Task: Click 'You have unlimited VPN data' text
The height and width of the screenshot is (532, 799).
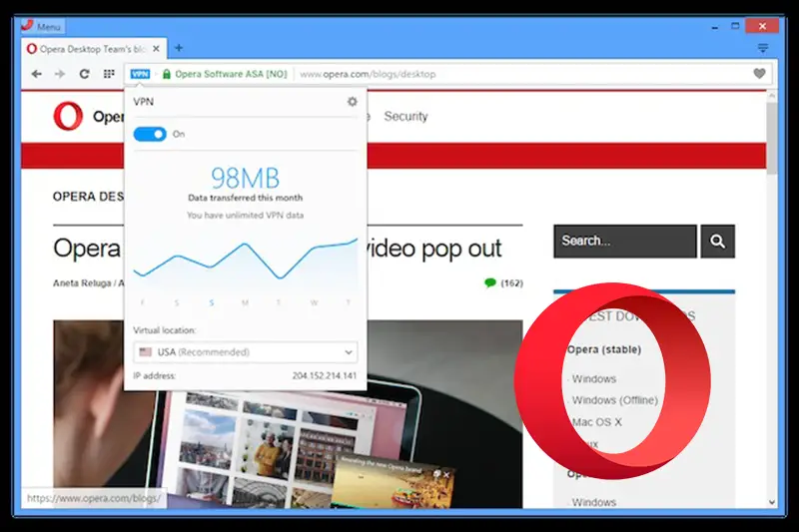Action: pyautogui.click(x=245, y=216)
